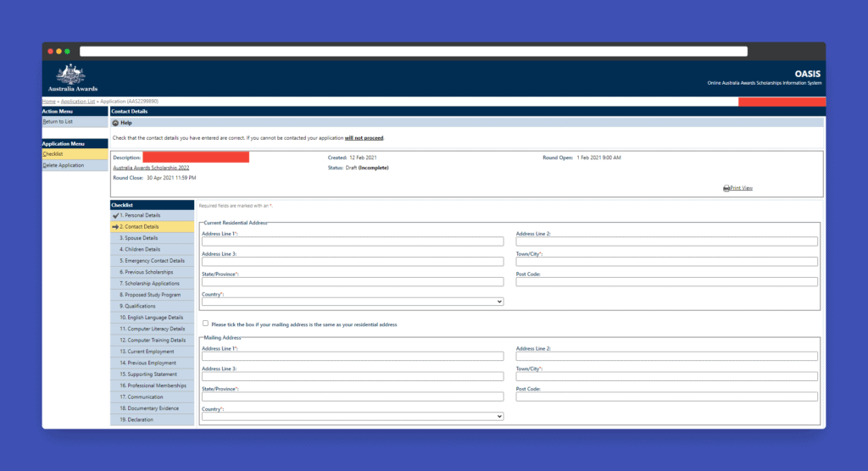Select Checklist in the Application Menu

[x=53, y=154]
